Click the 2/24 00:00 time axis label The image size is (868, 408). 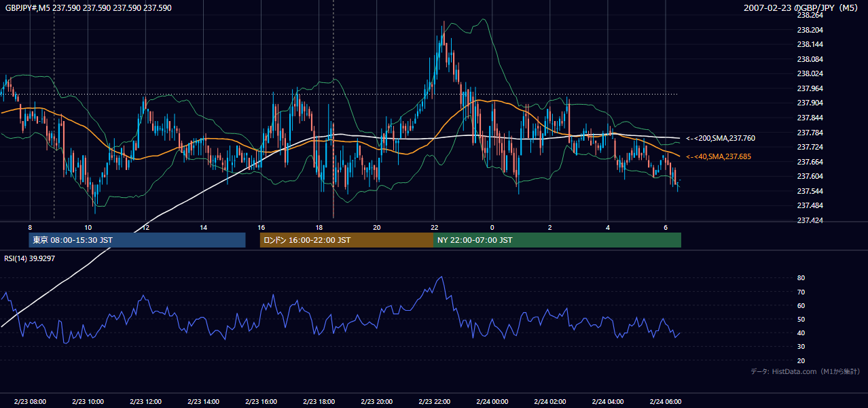pos(492,402)
